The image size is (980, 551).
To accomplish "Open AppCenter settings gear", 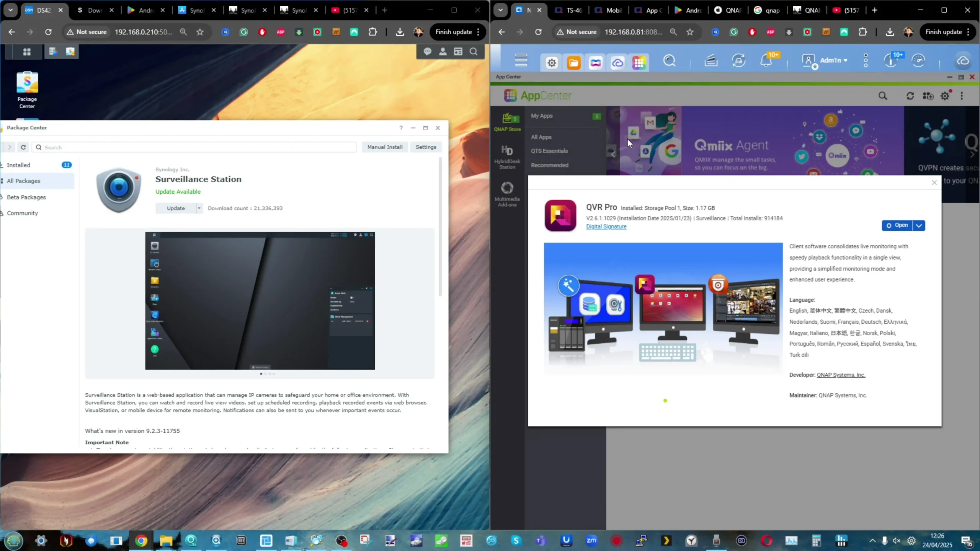I will 945,96.
